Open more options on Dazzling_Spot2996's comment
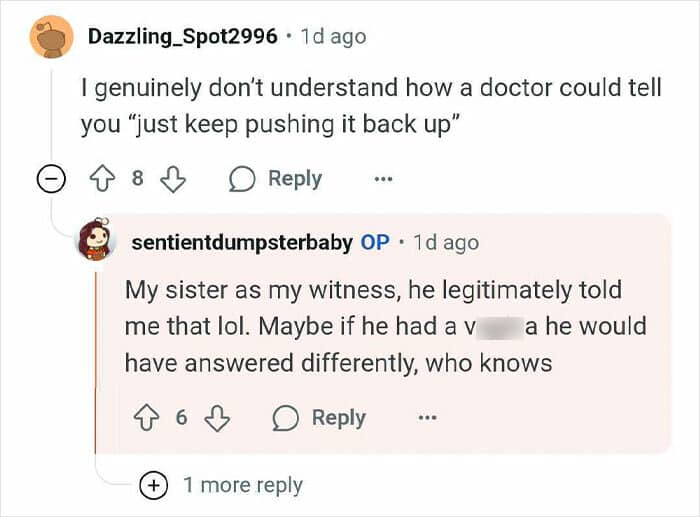 [383, 180]
